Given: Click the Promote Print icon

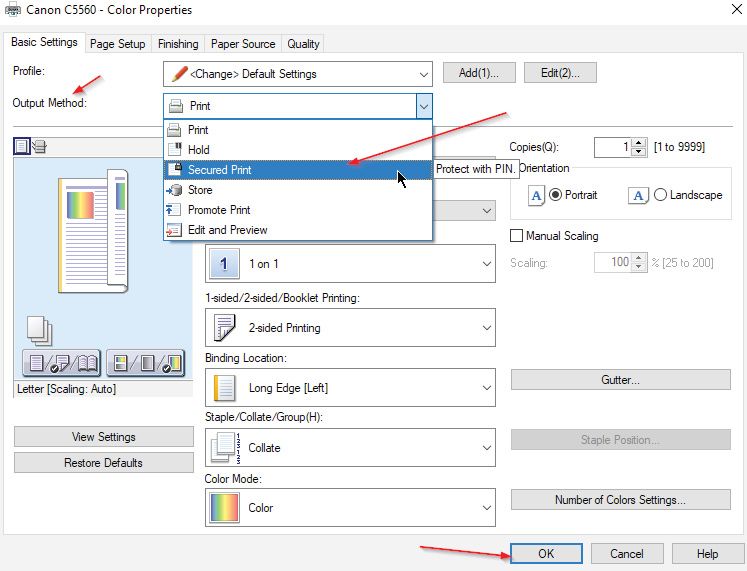Looking at the screenshot, I should tap(173, 210).
